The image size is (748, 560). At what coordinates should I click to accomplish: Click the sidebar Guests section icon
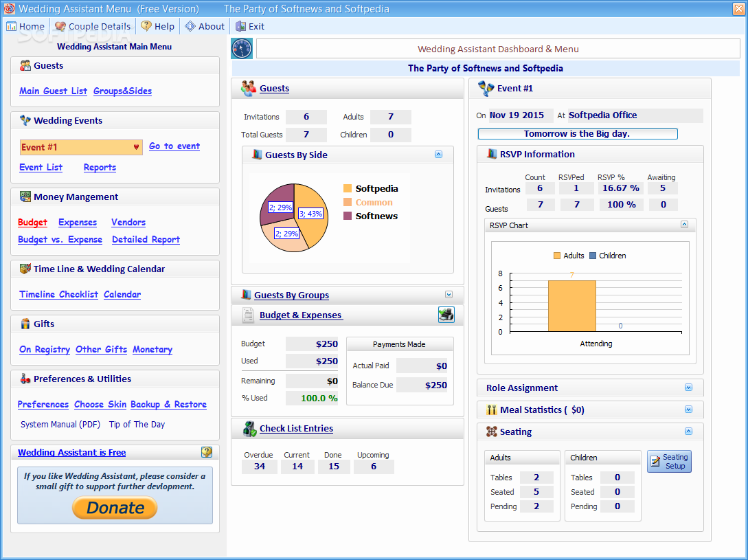pyautogui.click(x=25, y=65)
